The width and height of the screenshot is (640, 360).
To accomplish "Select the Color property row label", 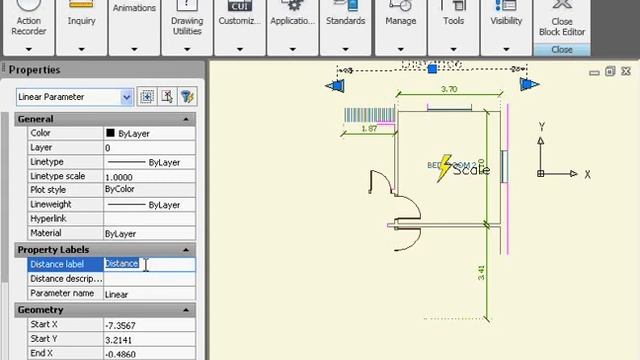I will pos(65,133).
